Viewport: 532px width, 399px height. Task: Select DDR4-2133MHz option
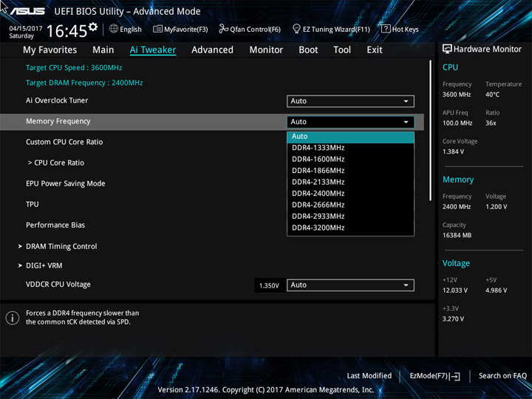350,183
